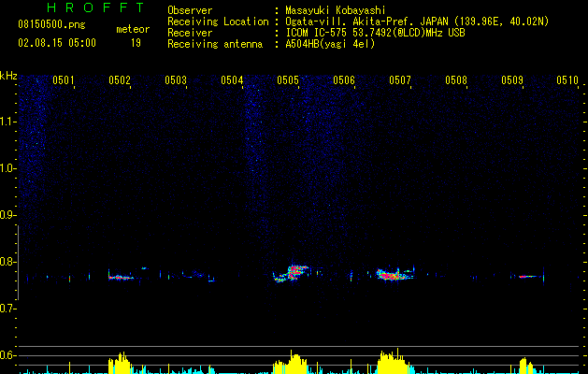
Task: Click the observer name Masayuki Kobayashi
Action: pos(336,10)
